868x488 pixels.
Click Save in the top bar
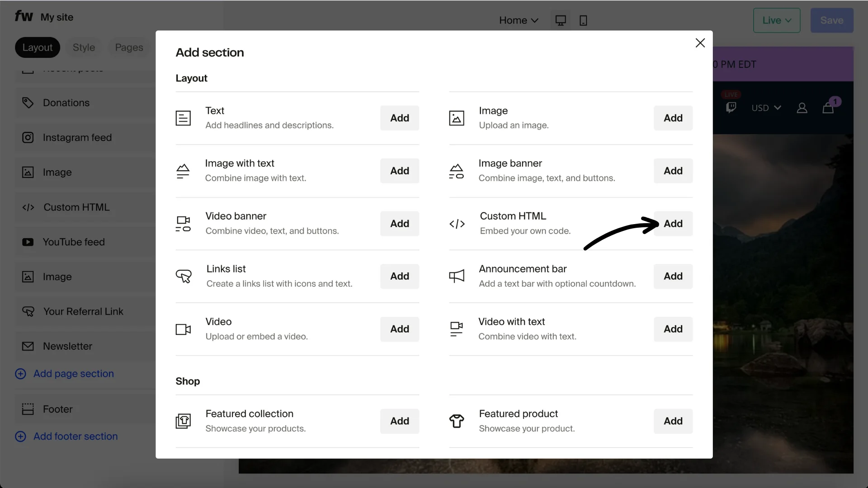click(831, 20)
